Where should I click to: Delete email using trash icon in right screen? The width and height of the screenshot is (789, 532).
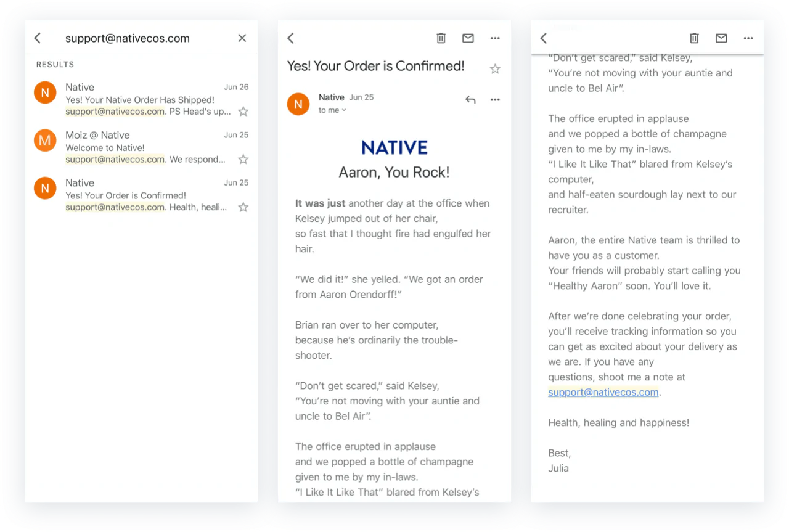point(694,38)
